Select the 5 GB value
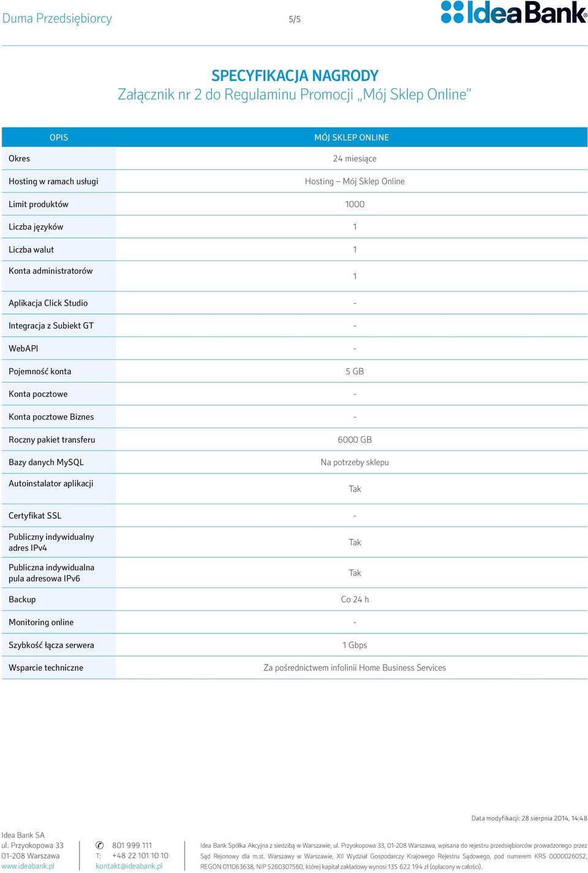588x873 pixels. click(x=355, y=371)
